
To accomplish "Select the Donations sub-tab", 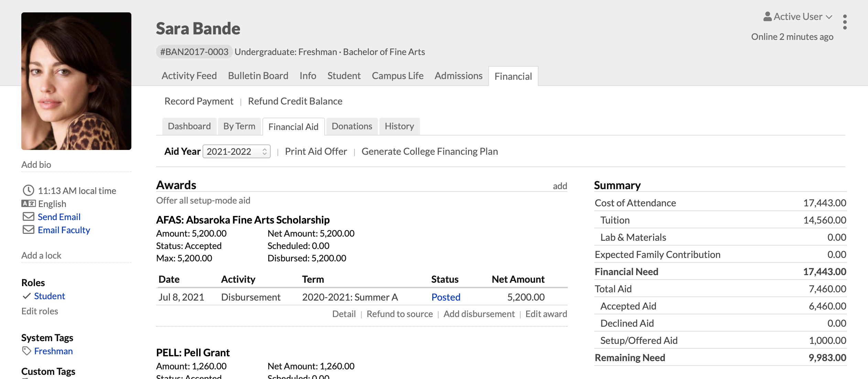I will point(351,126).
